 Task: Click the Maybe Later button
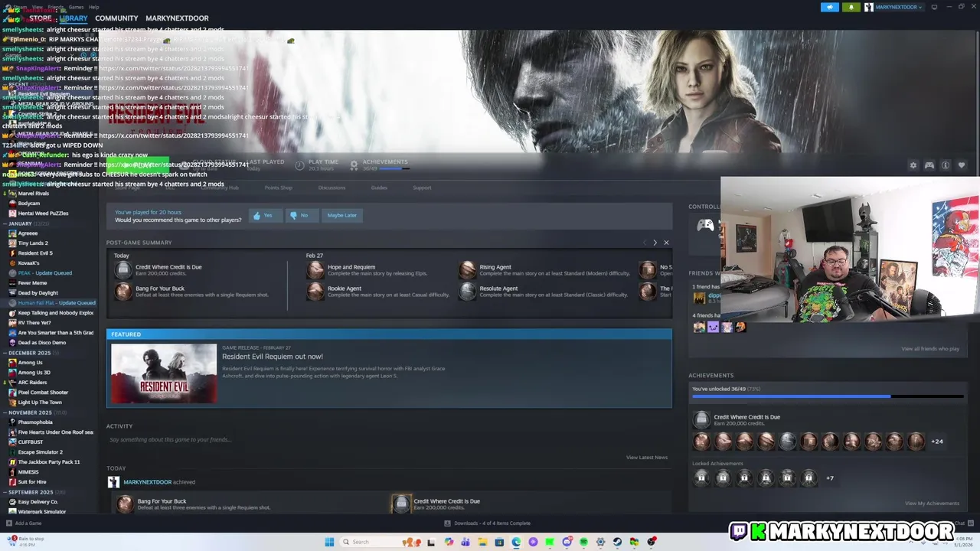pos(341,216)
